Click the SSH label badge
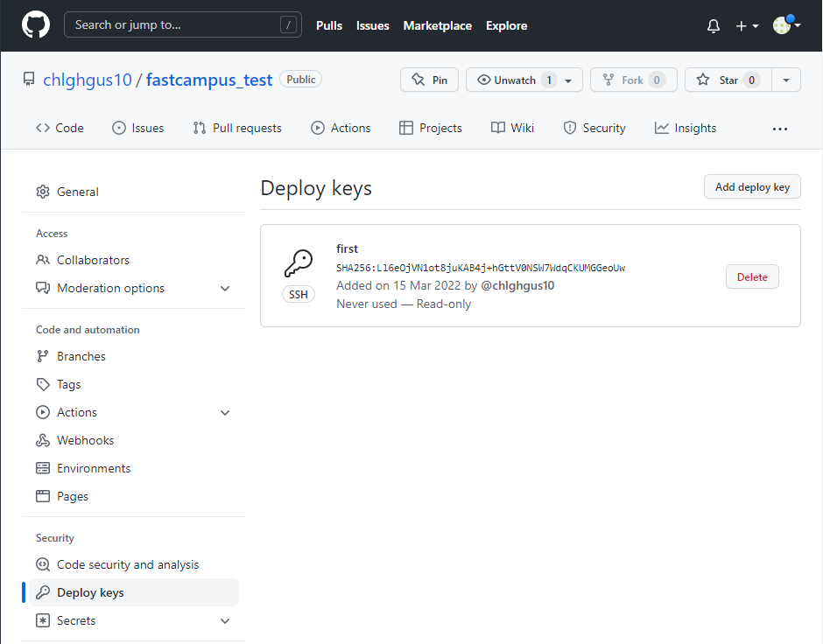The width and height of the screenshot is (823, 644). [x=299, y=294]
